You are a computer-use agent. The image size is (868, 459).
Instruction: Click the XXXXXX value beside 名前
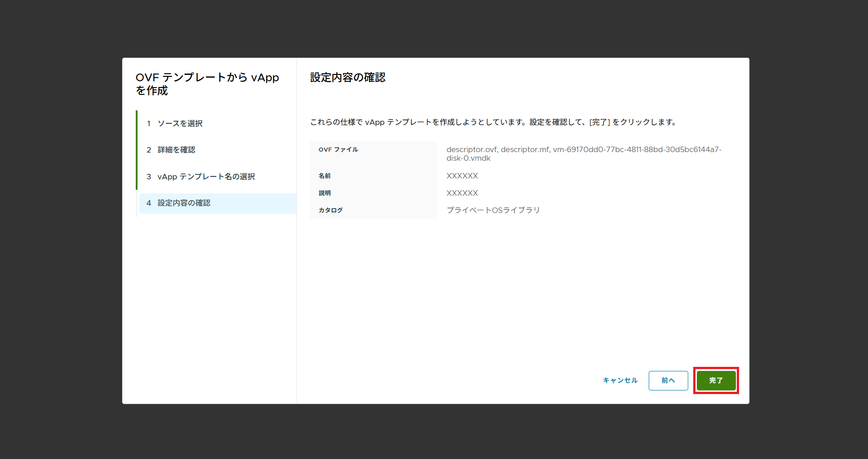(x=462, y=176)
